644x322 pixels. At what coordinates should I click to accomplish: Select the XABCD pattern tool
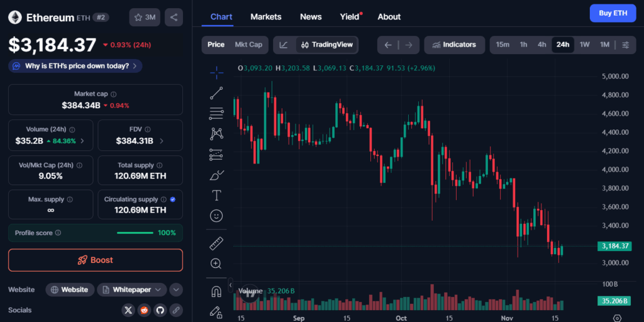(216, 134)
